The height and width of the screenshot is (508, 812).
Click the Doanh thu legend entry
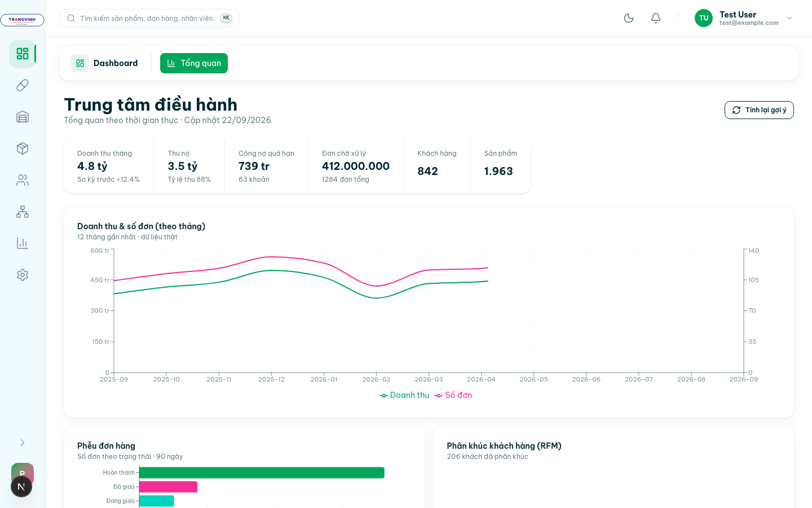pos(405,395)
